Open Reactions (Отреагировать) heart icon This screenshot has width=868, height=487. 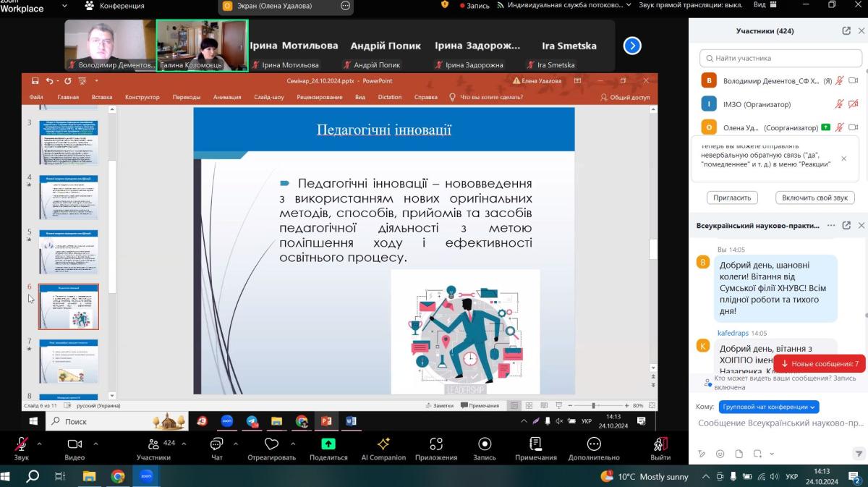tap(271, 444)
